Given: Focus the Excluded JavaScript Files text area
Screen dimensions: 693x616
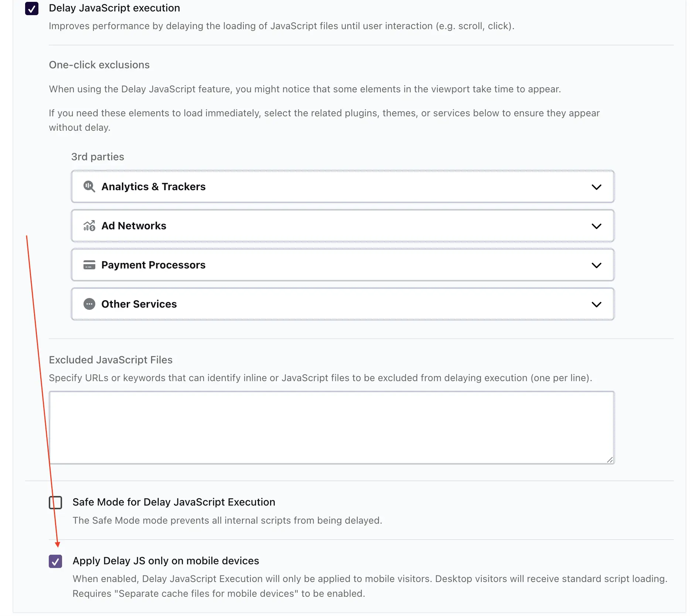Looking at the screenshot, I should (331, 427).
